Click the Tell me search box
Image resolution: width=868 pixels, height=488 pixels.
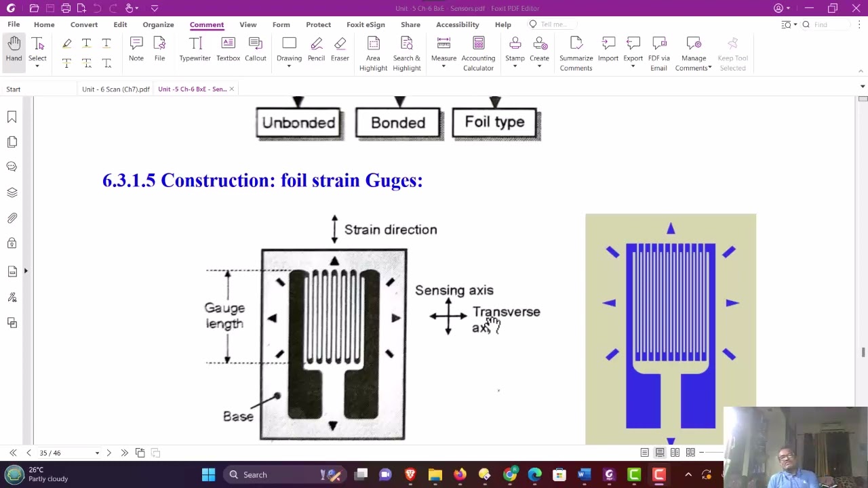click(553, 24)
